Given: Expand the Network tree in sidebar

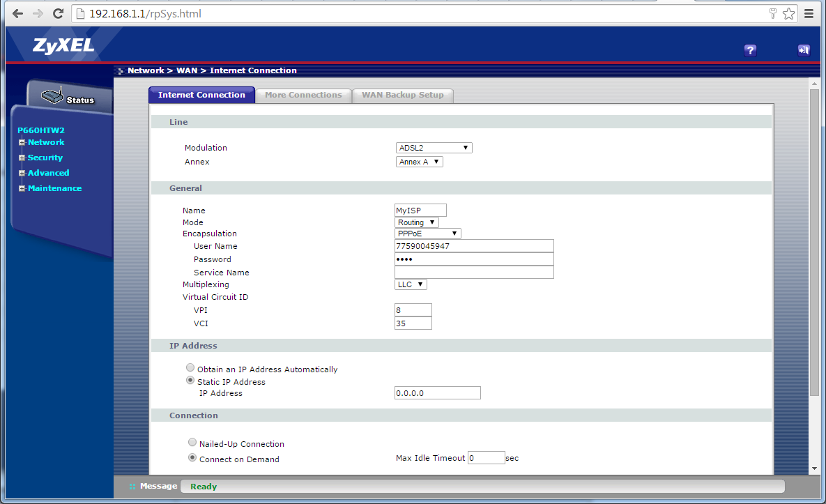Looking at the screenshot, I should (22, 142).
